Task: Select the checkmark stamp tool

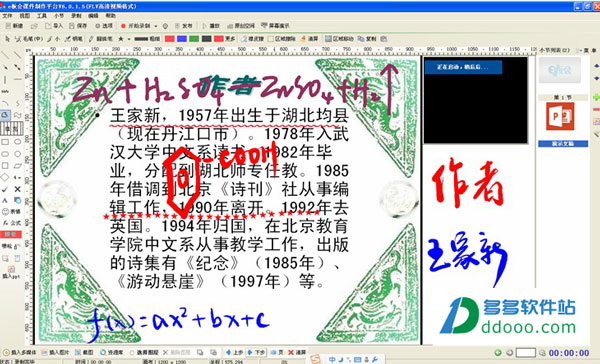Action: point(5,189)
